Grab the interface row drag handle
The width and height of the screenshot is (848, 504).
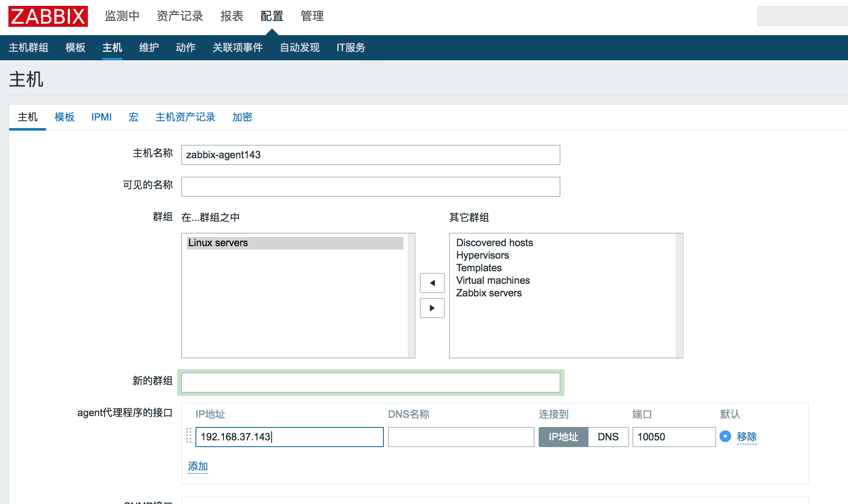pyautogui.click(x=188, y=436)
